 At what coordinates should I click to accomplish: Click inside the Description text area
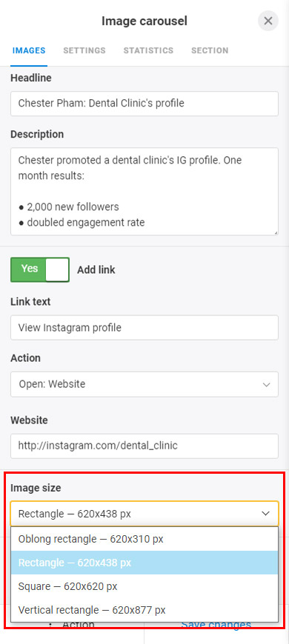point(144,192)
